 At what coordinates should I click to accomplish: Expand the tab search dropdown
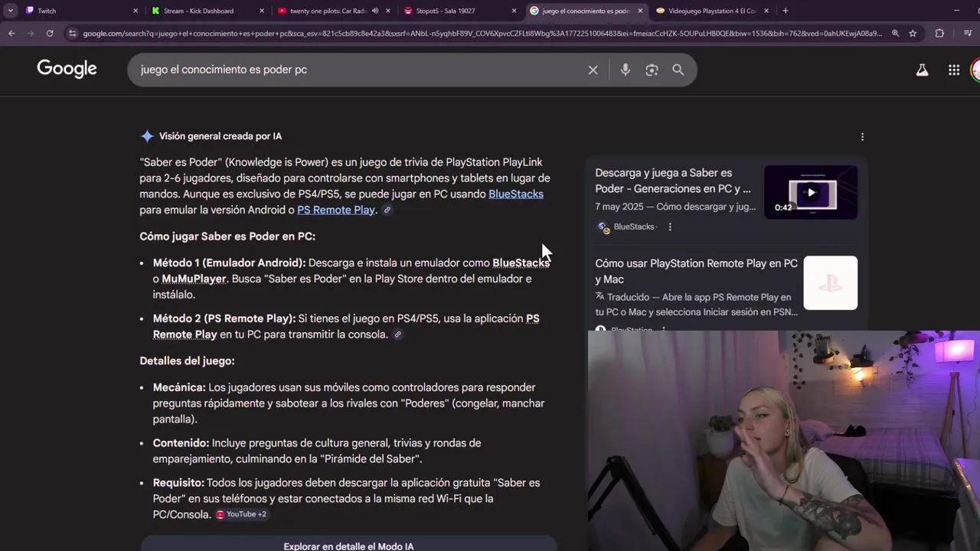[10, 11]
